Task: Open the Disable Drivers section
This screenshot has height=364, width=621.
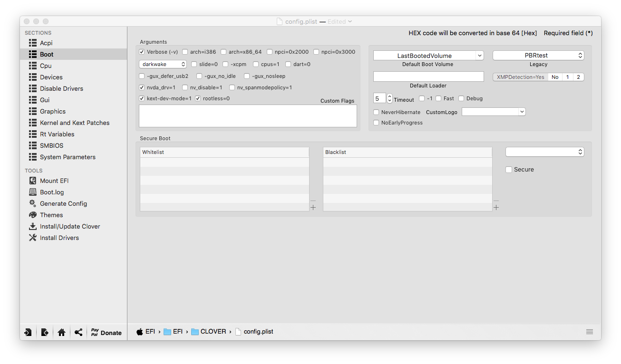Action: click(x=73, y=88)
